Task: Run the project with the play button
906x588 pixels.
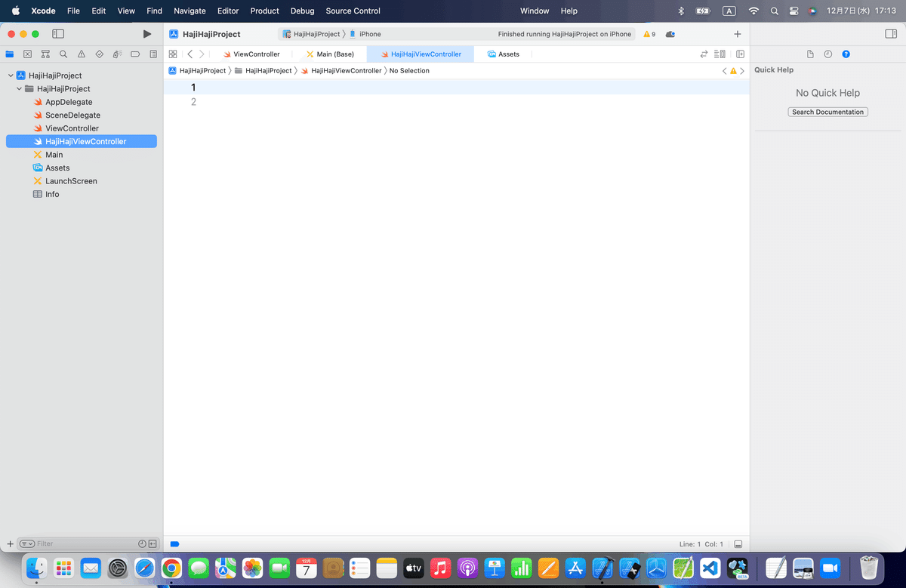Action: tap(147, 34)
